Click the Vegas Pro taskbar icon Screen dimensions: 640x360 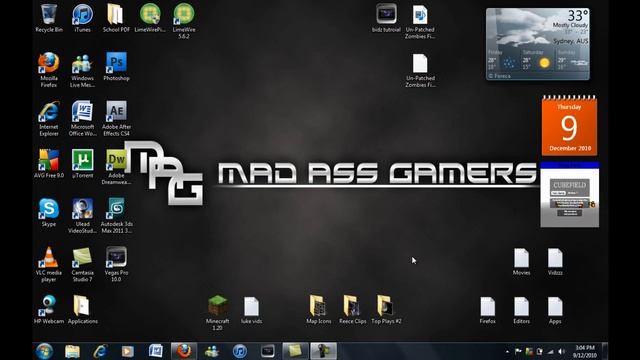(267, 351)
